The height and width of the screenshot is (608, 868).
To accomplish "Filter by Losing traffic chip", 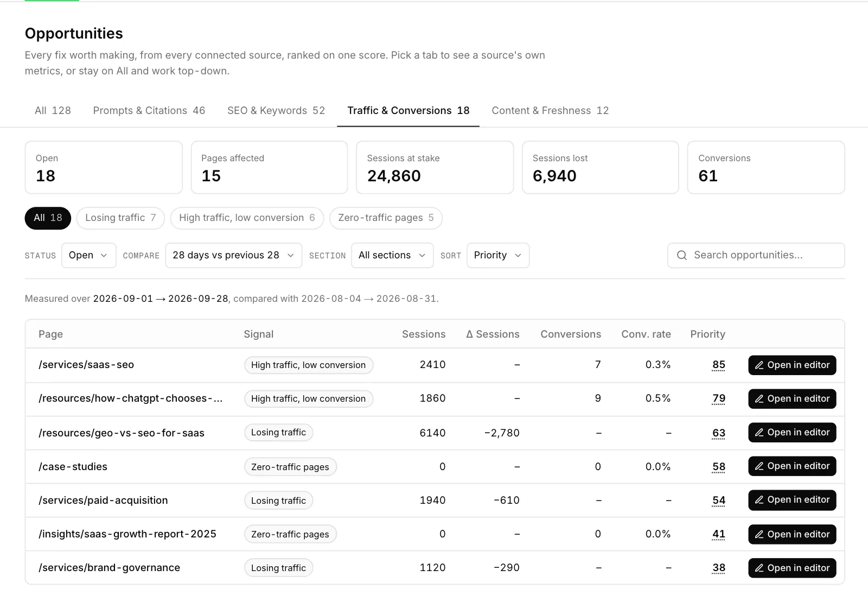I will point(120,218).
